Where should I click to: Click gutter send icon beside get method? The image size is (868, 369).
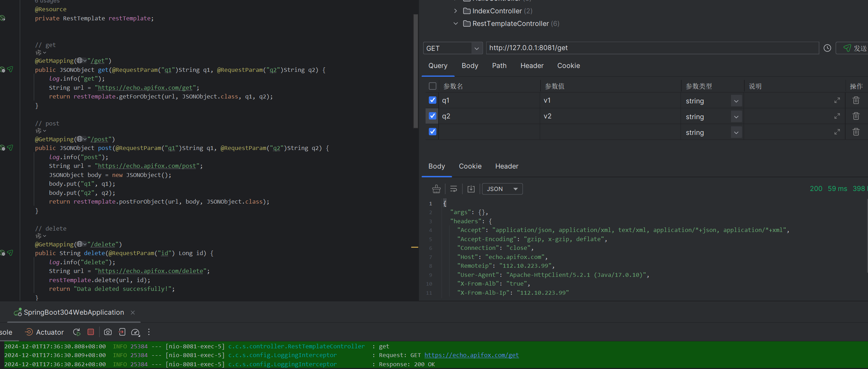[10, 69]
